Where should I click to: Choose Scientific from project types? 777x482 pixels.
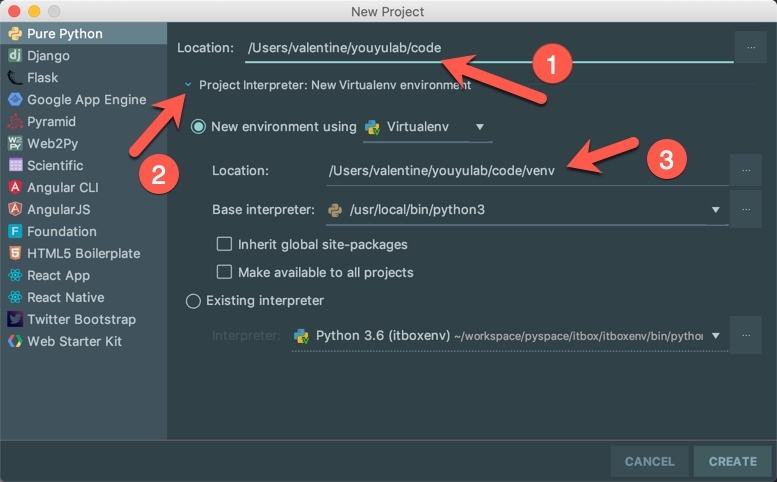pos(55,166)
